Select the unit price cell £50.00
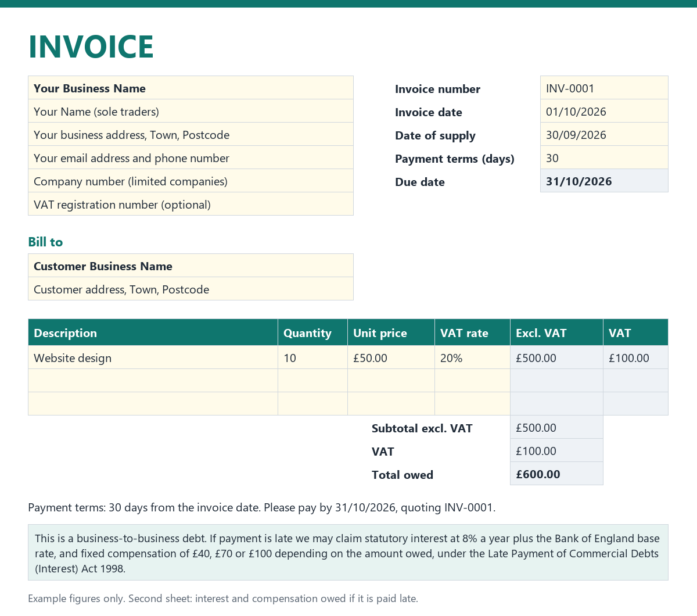Screen dimensions: 697x616 point(391,357)
